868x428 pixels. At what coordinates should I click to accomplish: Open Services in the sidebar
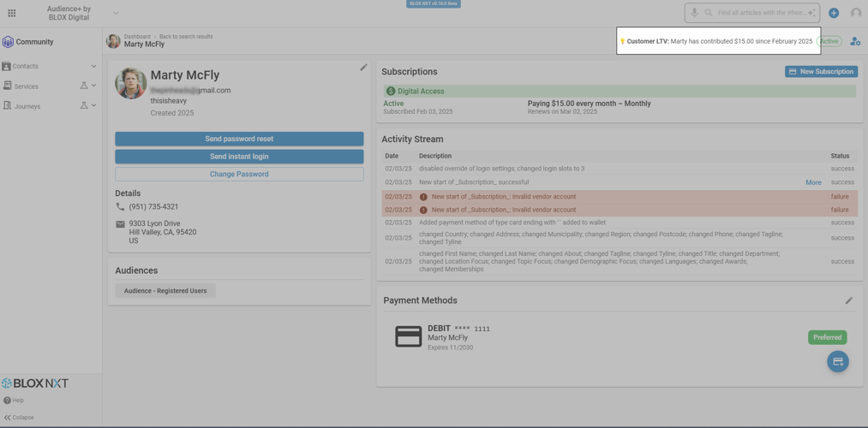(x=26, y=86)
